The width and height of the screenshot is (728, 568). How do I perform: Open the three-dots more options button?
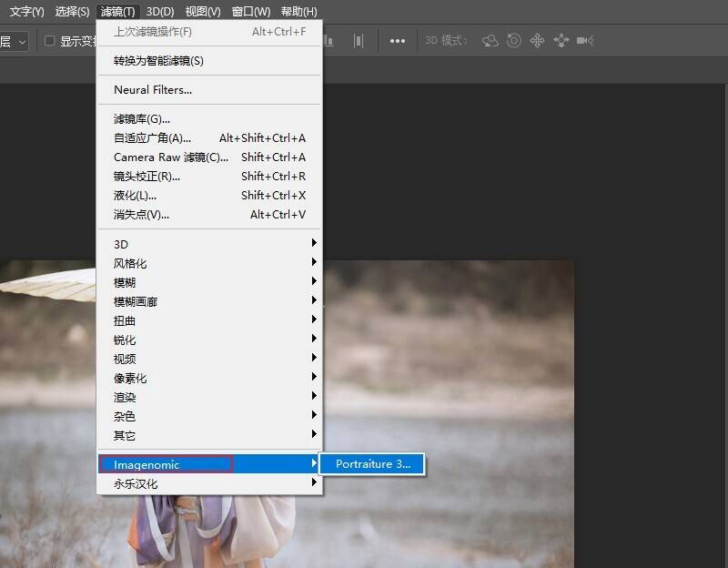pyautogui.click(x=398, y=41)
